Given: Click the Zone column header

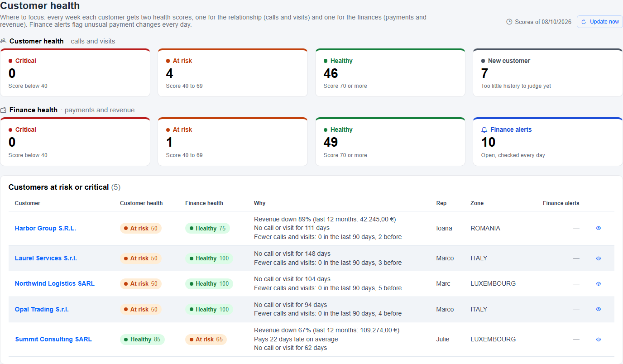Looking at the screenshot, I should coord(477,203).
